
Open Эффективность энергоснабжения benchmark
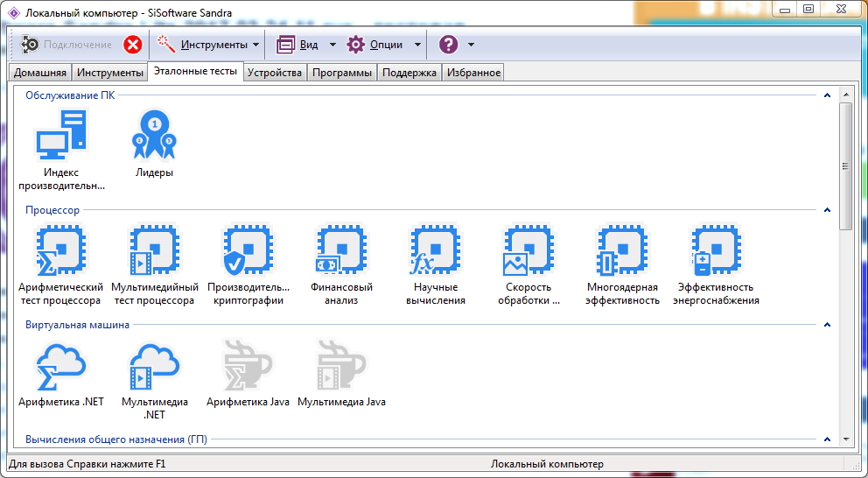(x=716, y=250)
